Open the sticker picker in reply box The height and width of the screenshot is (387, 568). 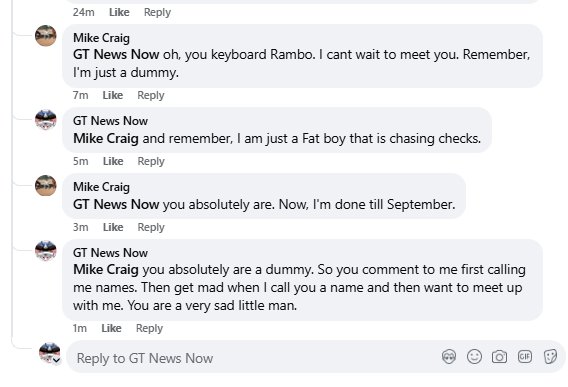550,357
